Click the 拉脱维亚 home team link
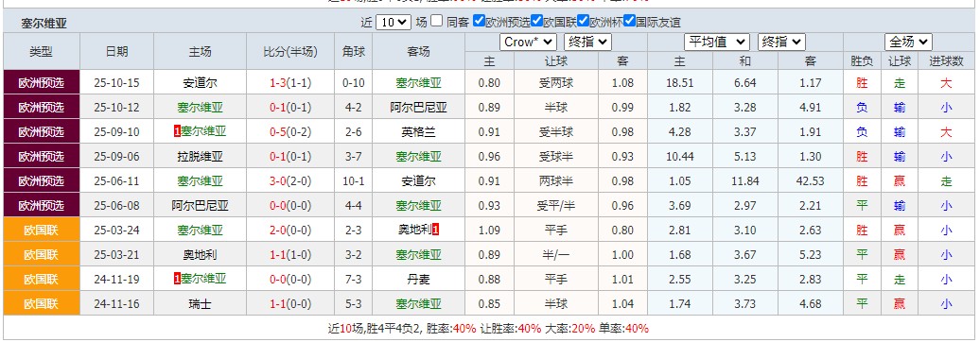 (200, 157)
